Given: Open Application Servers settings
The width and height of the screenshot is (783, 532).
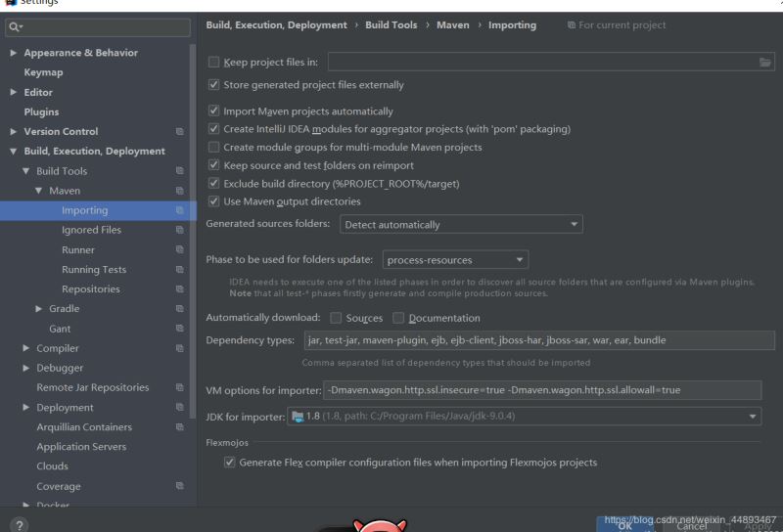Looking at the screenshot, I should pyautogui.click(x=81, y=447).
